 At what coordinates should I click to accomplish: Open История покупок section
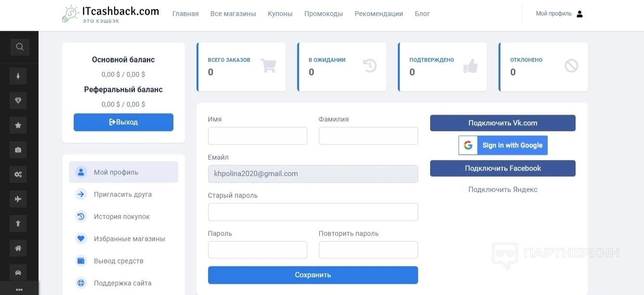[x=122, y=217]
